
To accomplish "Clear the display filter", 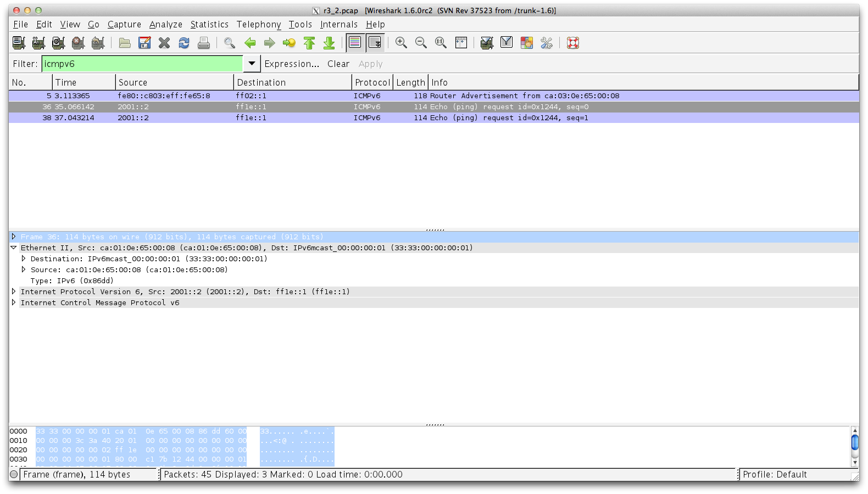I will pyautogui.click(x=338, y=64).
